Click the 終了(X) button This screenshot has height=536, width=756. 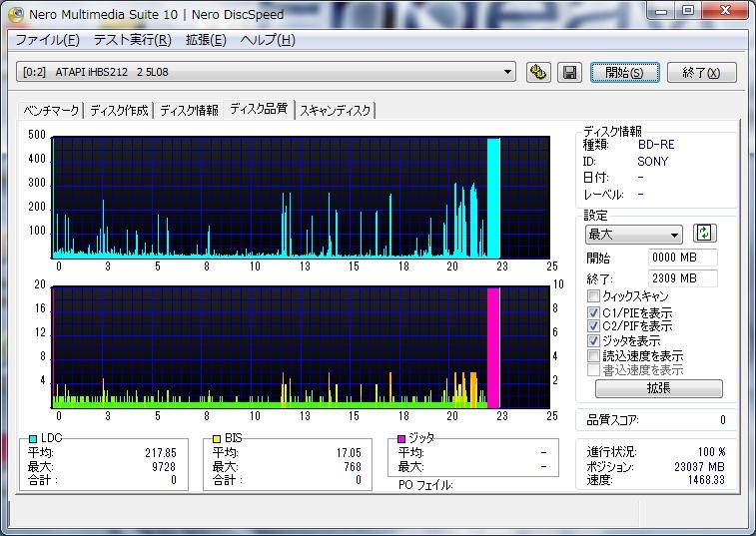coord(701,73)
